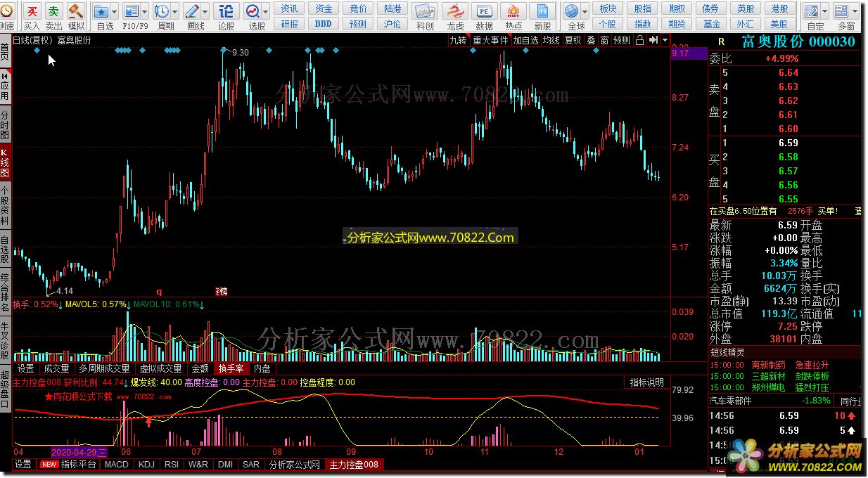Open the 热点 hot topics flame icon

[x=513, y=12]
